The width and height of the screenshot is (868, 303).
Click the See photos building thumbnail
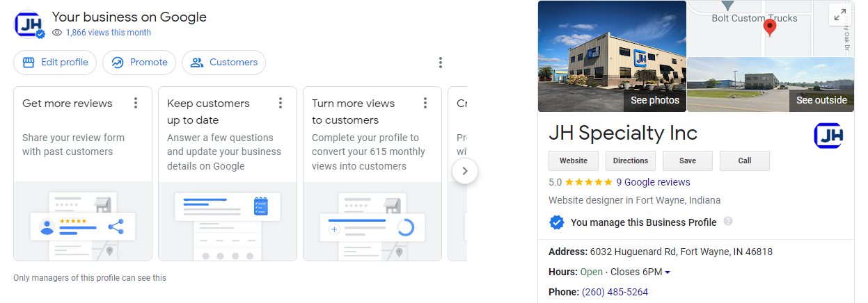point(612,56)
